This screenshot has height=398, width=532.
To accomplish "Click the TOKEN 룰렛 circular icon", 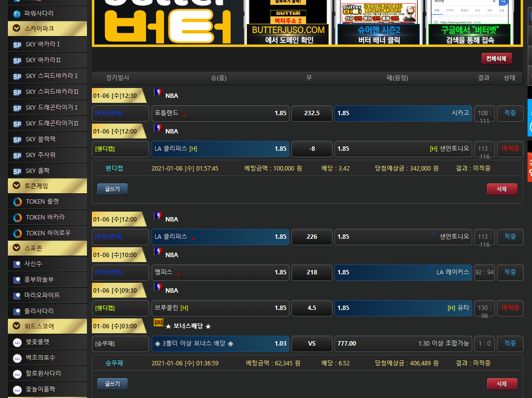I will pos(17,202).
